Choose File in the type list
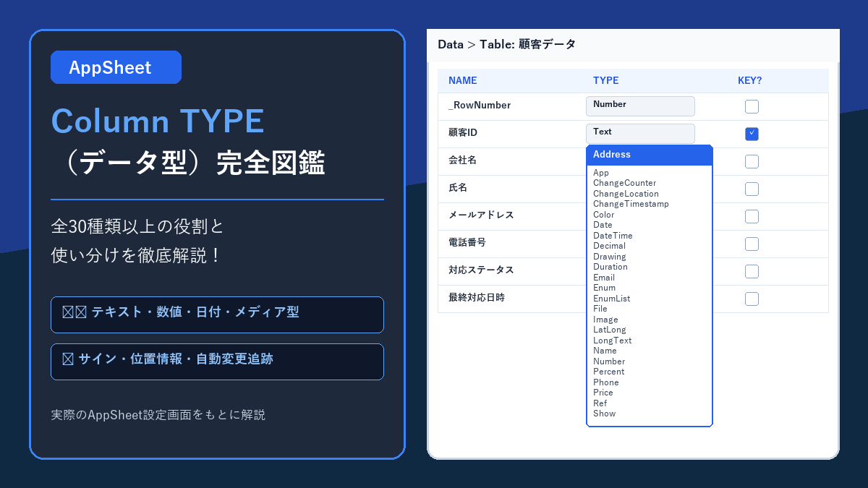868x488 pixels. [600, 309]
